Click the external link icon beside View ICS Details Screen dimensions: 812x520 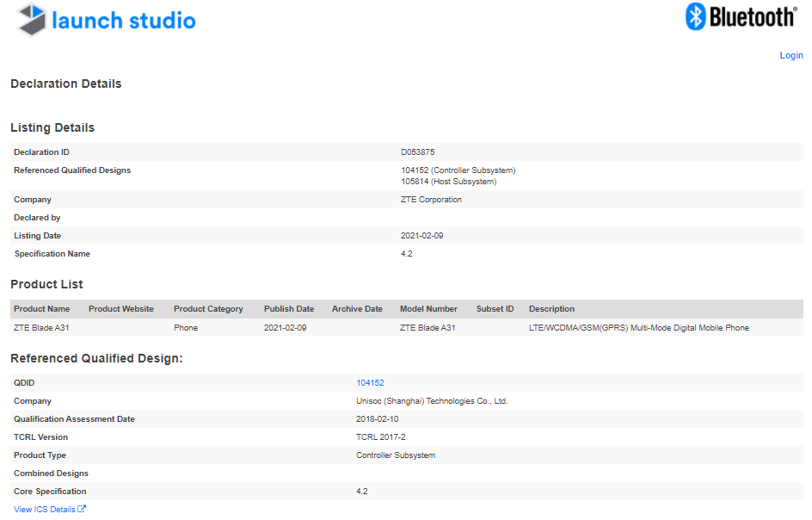click(x=82, y=510)
